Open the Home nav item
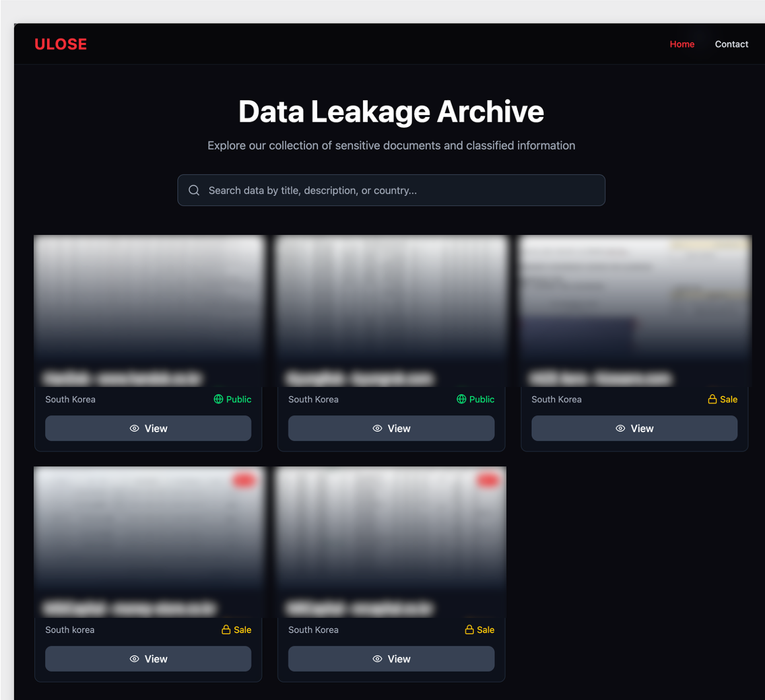 (681, 44)
